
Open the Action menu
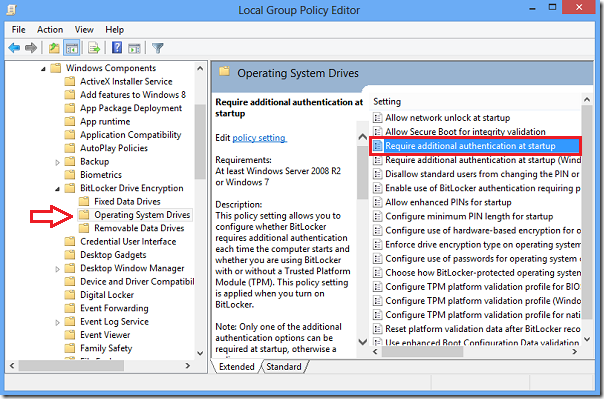click(50, 30)
